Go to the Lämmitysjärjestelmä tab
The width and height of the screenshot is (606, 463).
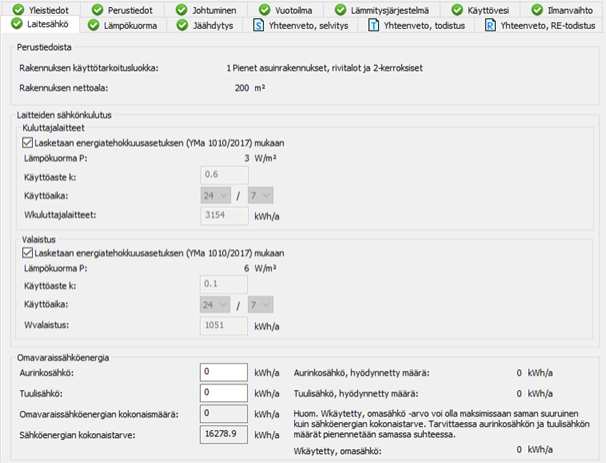(382, 10)
